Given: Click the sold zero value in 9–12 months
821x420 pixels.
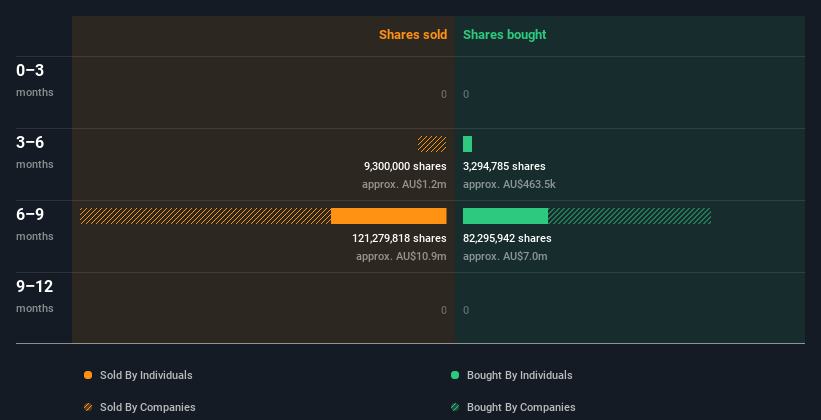Looking at the screenshot, I should 444,310.
